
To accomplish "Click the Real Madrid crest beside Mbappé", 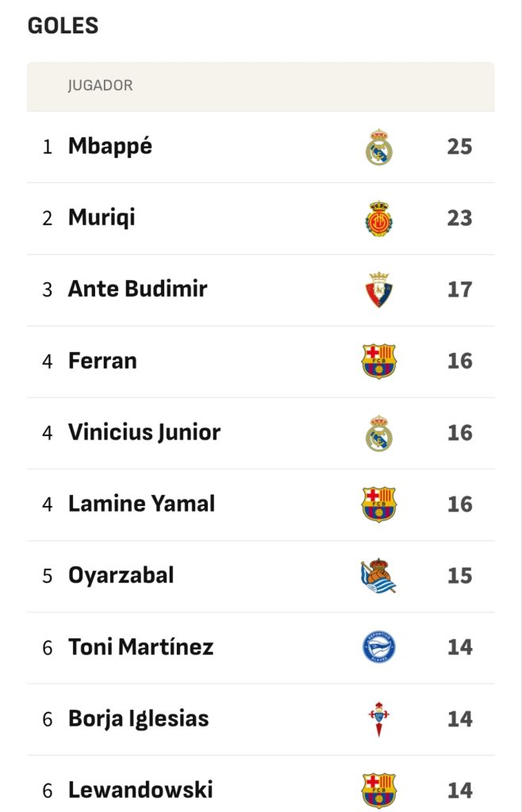I will (379, 147).
